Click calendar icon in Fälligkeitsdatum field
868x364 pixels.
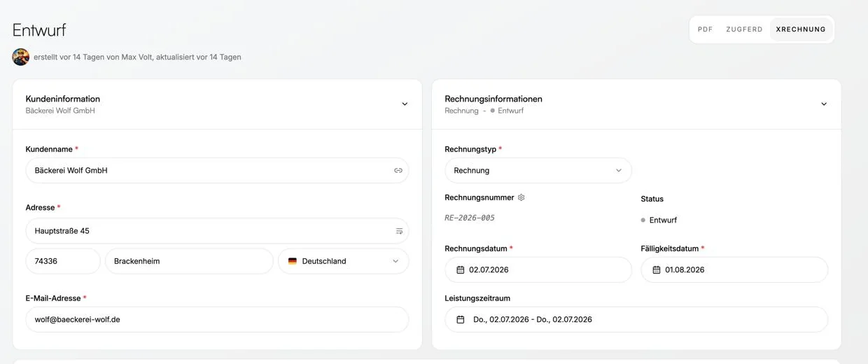[x=657, y=269]
